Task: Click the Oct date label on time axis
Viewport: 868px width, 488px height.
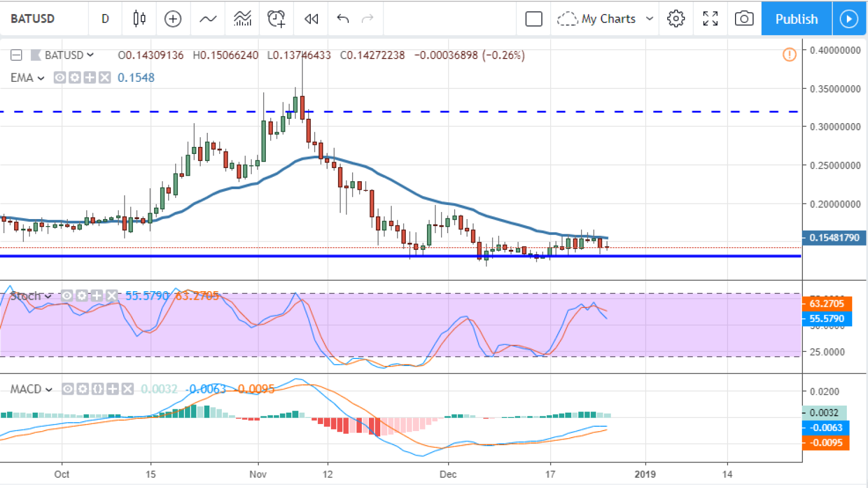Action: [62, 474]
